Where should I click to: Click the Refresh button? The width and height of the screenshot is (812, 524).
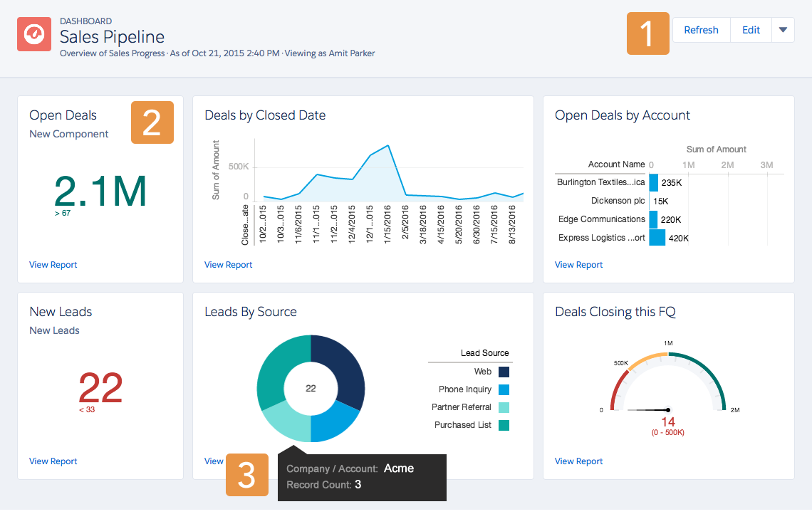pyautogui.click(x=701, y=30)
